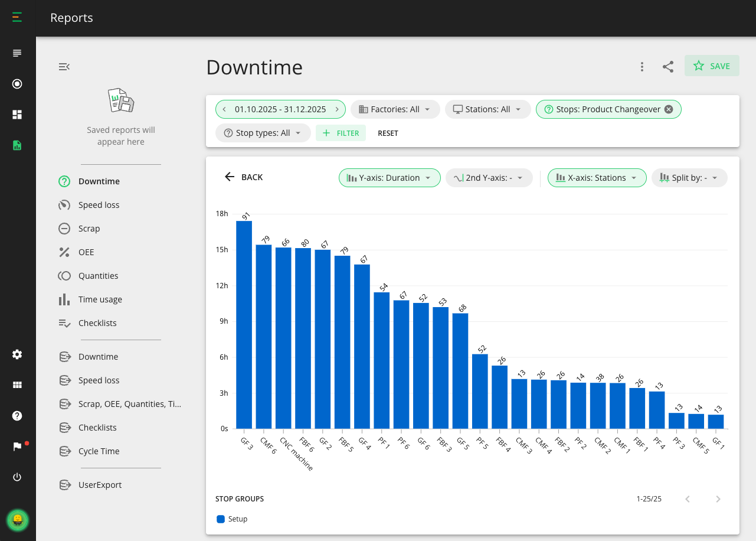Open the three-dot overflow menu
756x541 pixels.
642,67
